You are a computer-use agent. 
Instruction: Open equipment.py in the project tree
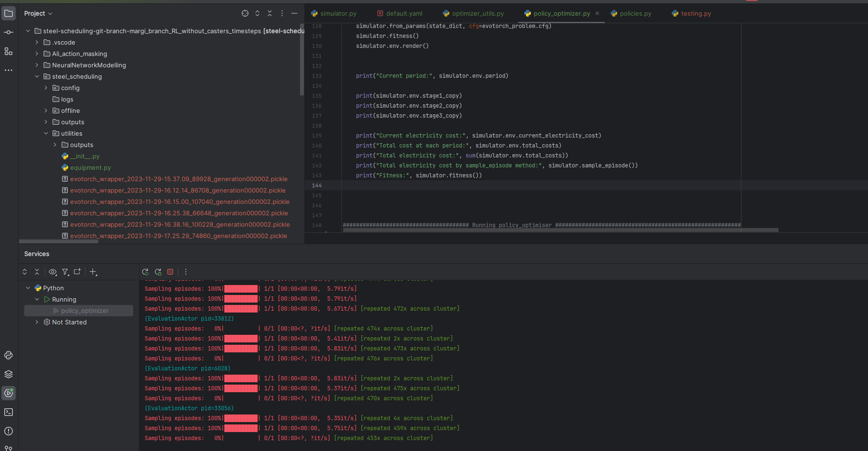[90, 167]
